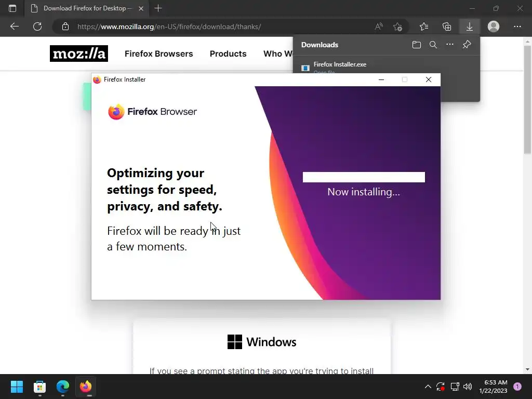
Task: Click the Firefox Browser logo in installer
Action: click(152, 112)
